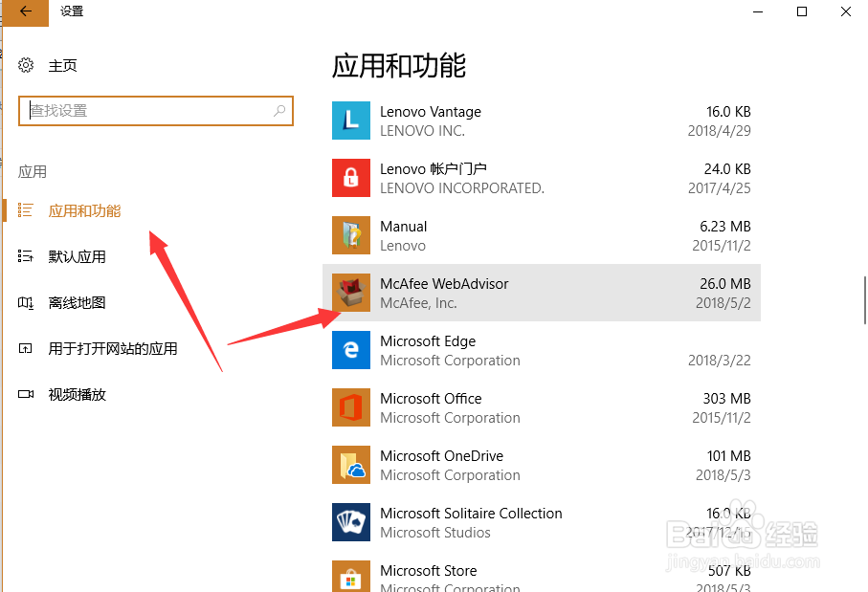The width and height of the screenshot is (868, 592).
Task: Open 用于打开网站的应用 page
Action: [113, 348]
